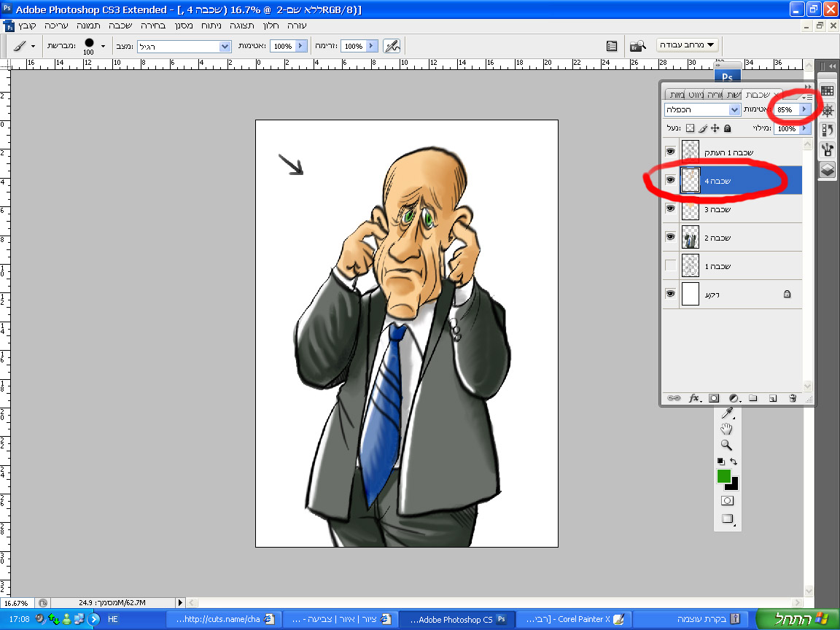This screenshot has width=840, height=630.
Task: Lock image pixels brush icon
Action: [x=703, y=128]
